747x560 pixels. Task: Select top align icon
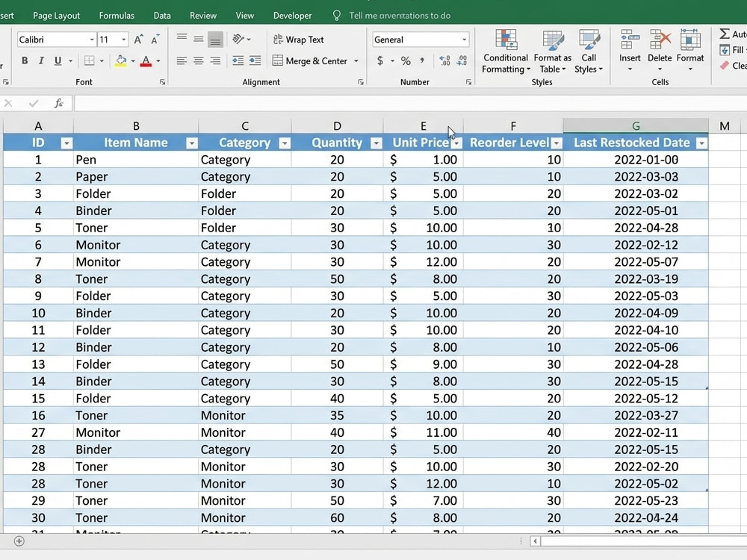click(182, 38)
